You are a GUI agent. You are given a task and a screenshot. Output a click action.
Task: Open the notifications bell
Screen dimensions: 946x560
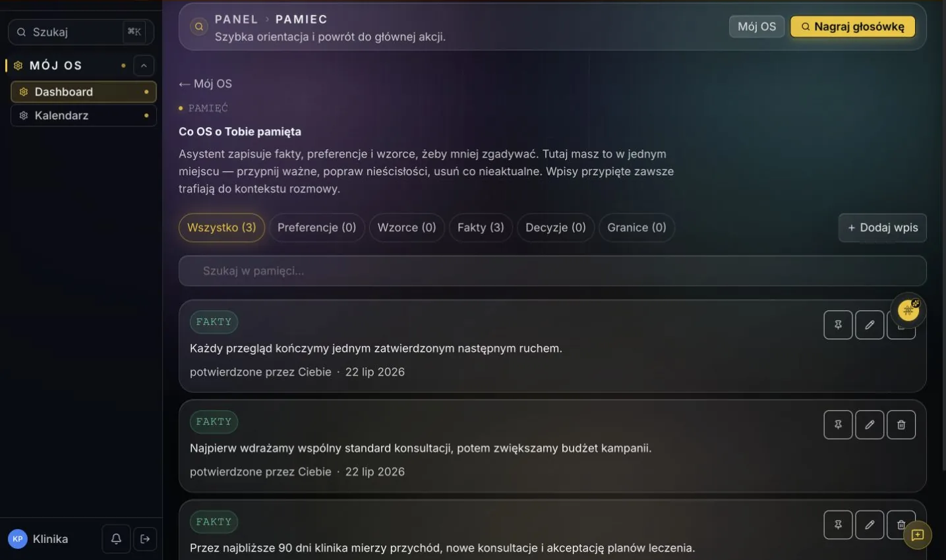pos(116,539)
